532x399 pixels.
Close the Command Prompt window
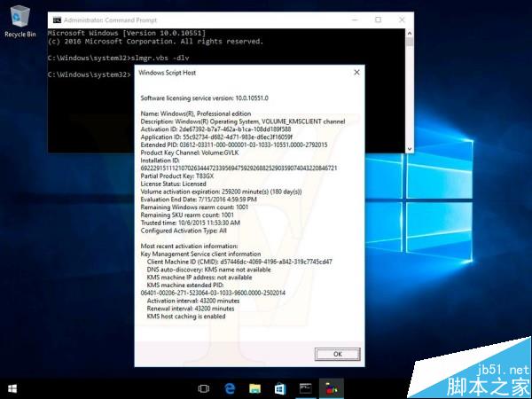click(x=402, y=20)
